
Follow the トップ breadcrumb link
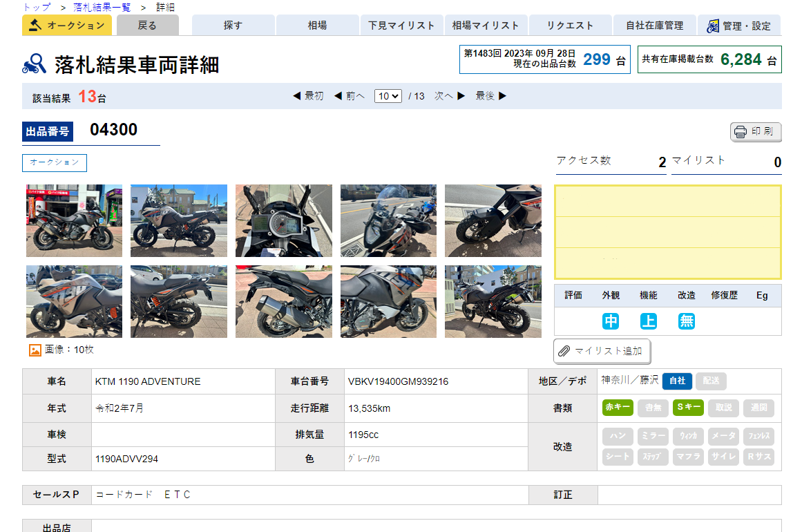37,7
